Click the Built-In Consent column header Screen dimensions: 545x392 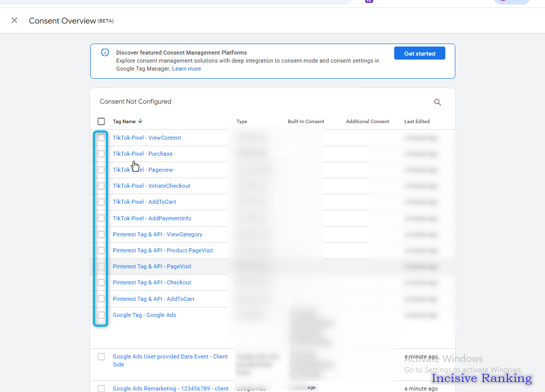[306, 121]
